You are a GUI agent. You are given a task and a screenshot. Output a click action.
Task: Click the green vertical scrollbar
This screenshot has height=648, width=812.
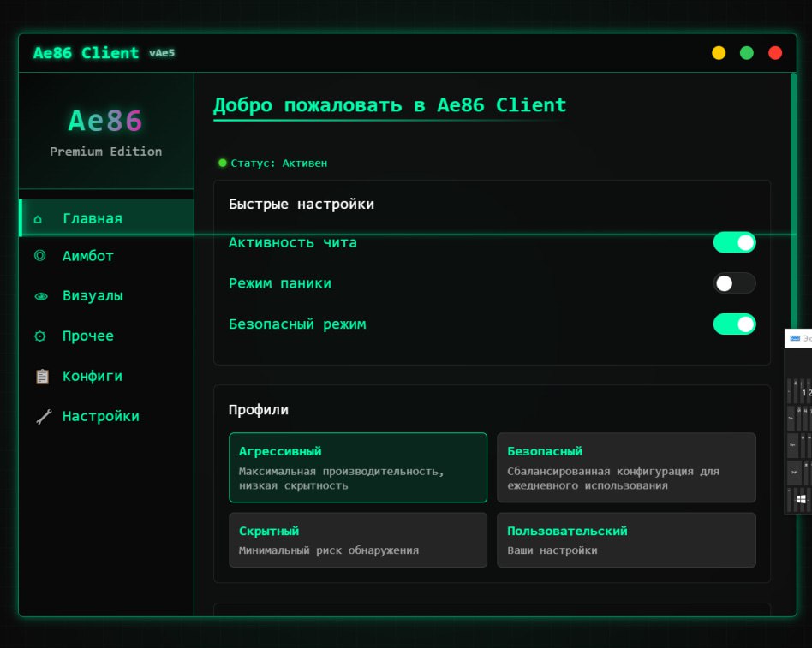[793, 199]
